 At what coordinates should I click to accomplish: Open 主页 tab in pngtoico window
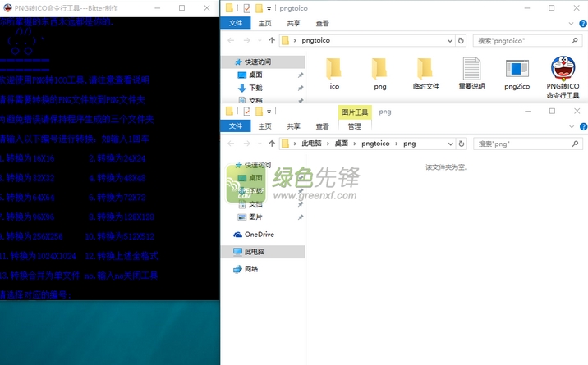[264, 23]
